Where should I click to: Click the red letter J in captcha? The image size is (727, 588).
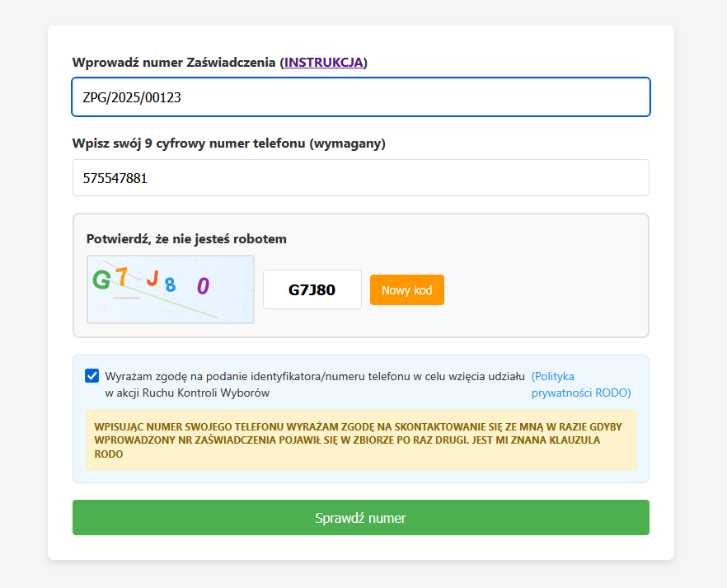152,279
